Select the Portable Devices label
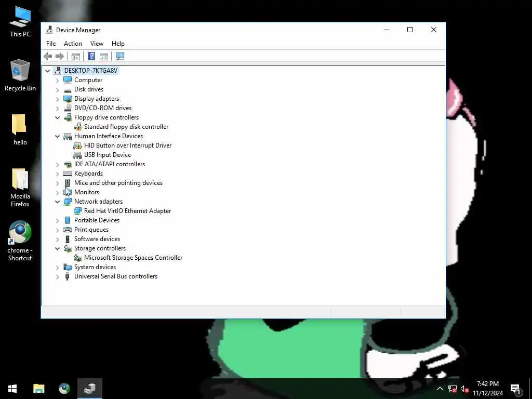 pos(97,220)
